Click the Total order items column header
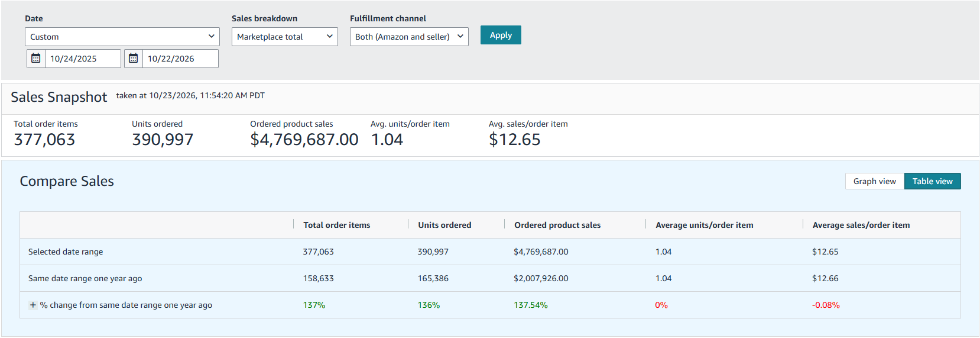 (337, 225)
